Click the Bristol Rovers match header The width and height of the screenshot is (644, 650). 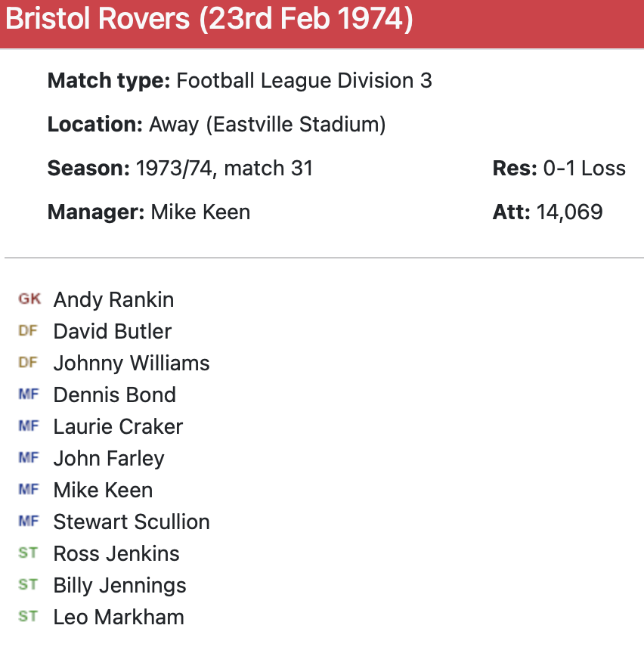pos(209,20)
